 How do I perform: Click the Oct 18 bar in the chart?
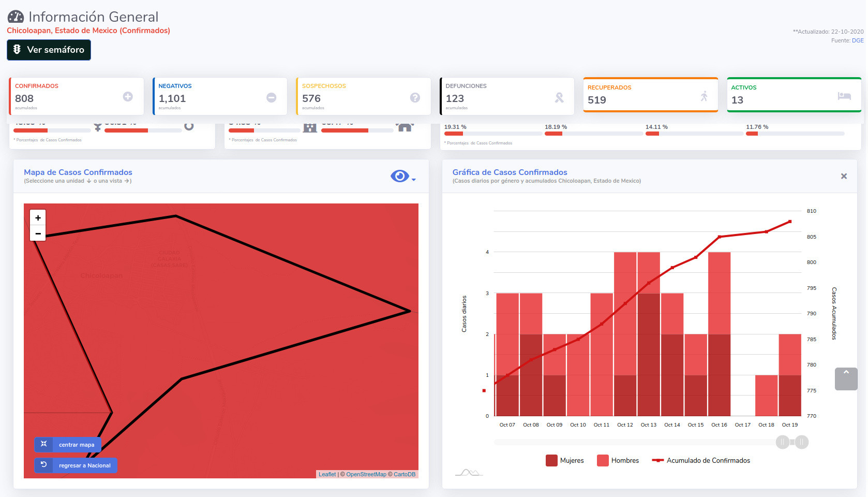(x=766, y=396)
